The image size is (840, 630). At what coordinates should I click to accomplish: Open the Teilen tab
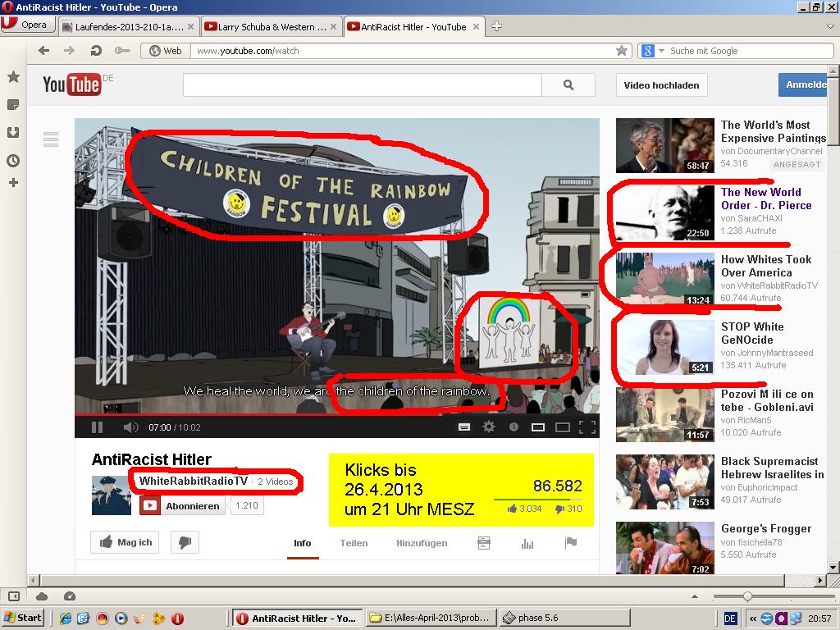pos(354,543)
